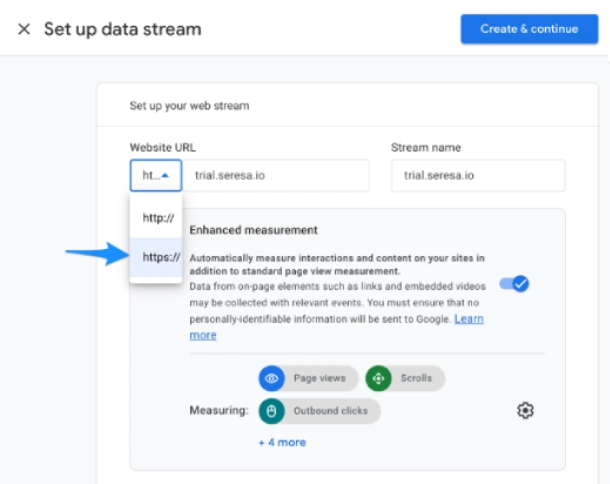Toggle Enhanced measurement switch off

point(514,284)
